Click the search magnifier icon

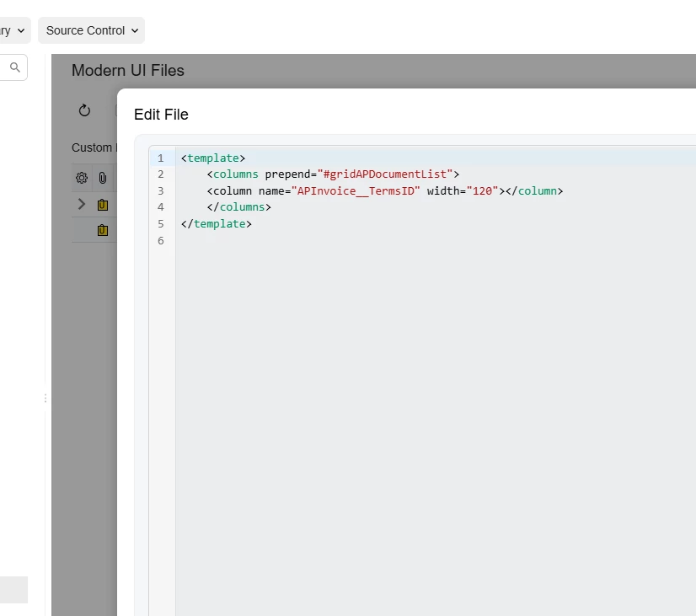[15, 67]
